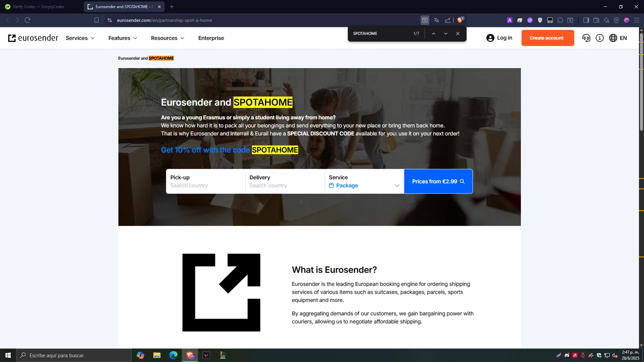Expand the Services menu
The image size is (644, 362).
click(x=80, y=38)
